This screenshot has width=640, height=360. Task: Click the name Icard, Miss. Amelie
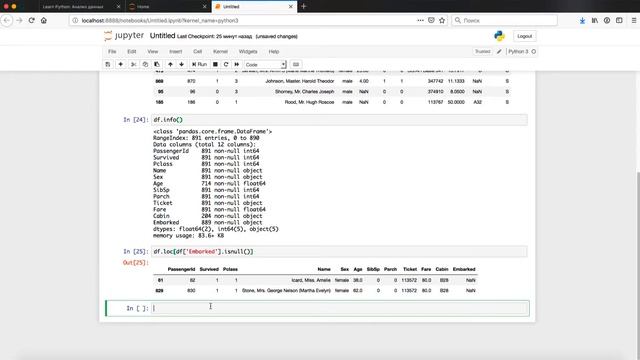[311, 280]
